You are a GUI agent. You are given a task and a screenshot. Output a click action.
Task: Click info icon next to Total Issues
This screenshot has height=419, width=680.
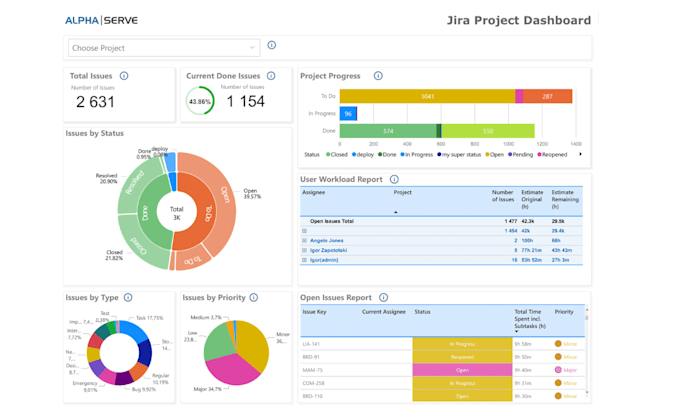tap(124, 76)
